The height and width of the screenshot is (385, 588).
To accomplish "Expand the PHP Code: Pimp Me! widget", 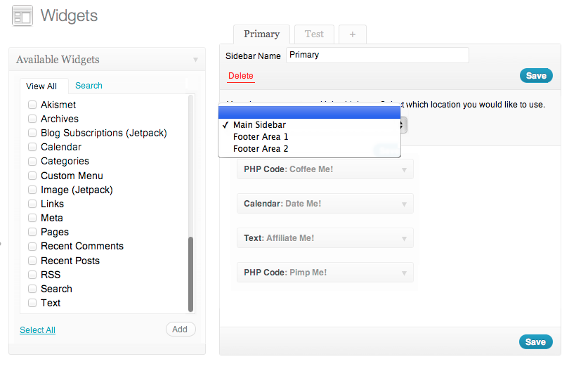I will tap(404, 273).
